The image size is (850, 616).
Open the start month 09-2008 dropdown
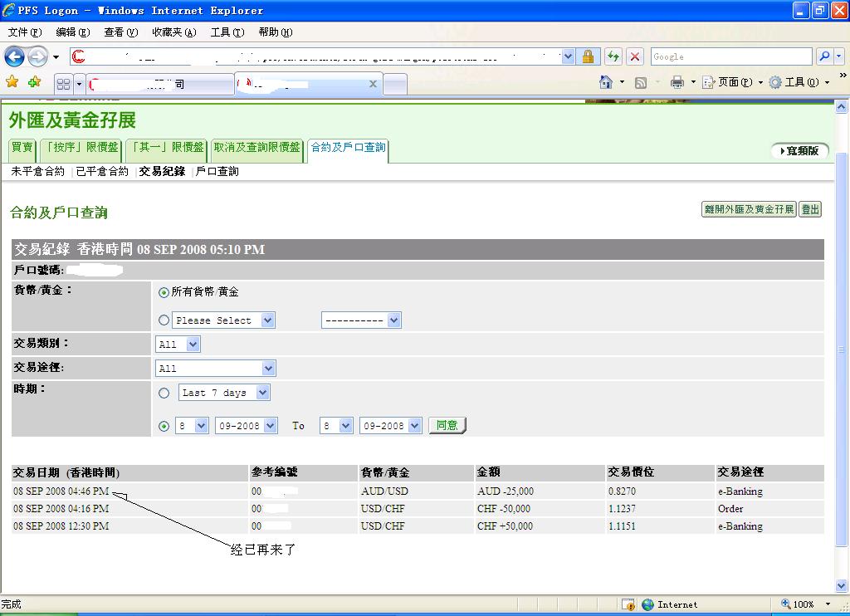[247, 426]
